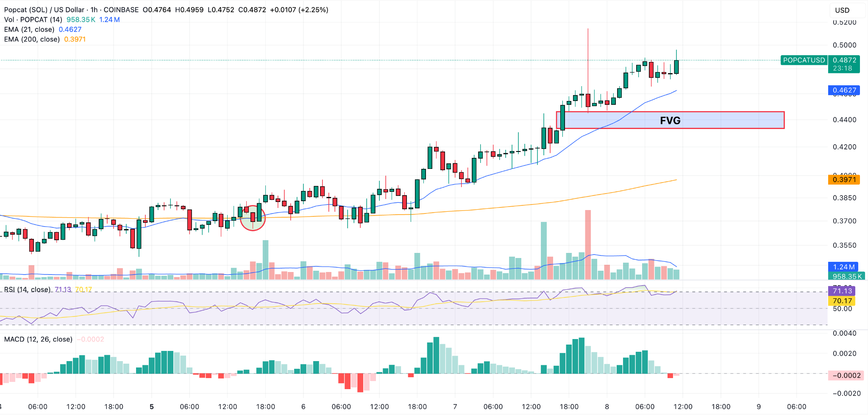
Task: Click the date label 6 on time axis
Action: click(303, 407)
